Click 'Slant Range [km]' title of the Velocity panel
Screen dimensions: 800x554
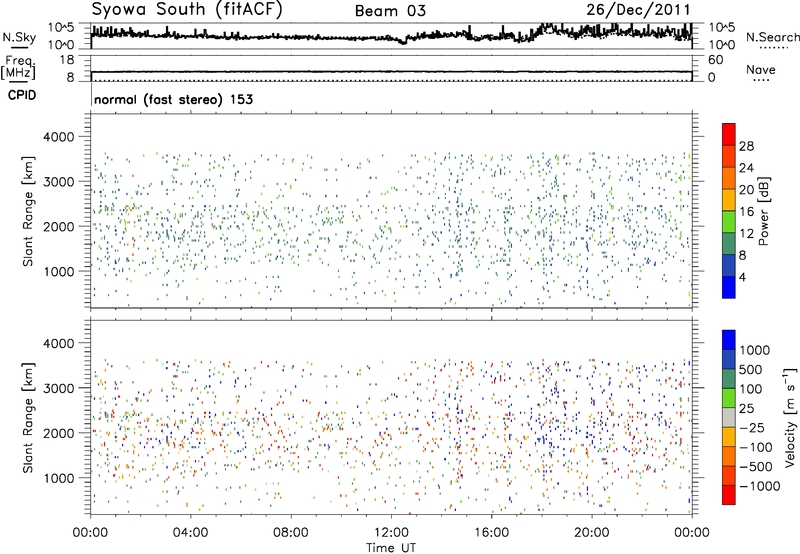[28, 418]
